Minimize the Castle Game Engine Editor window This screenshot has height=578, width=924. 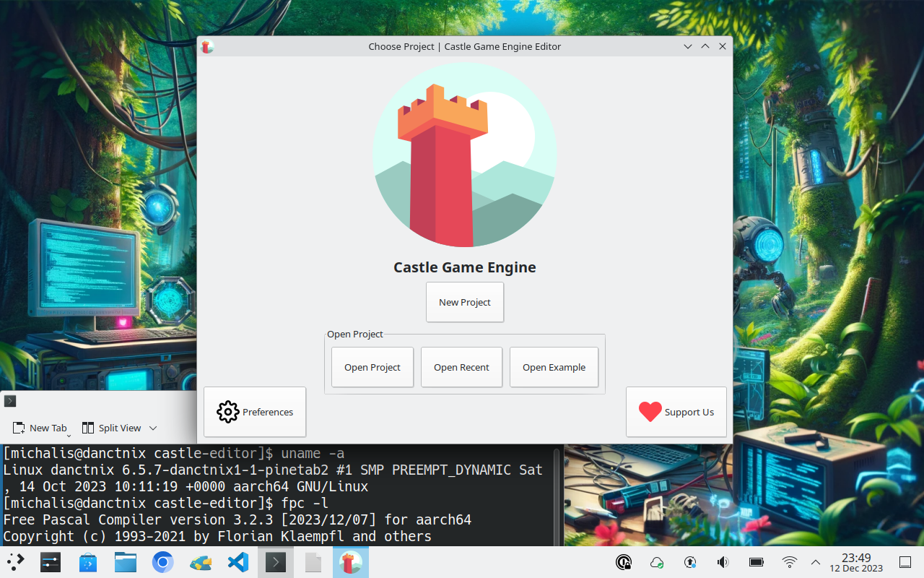pyautogui.click(x=688, y=46)
